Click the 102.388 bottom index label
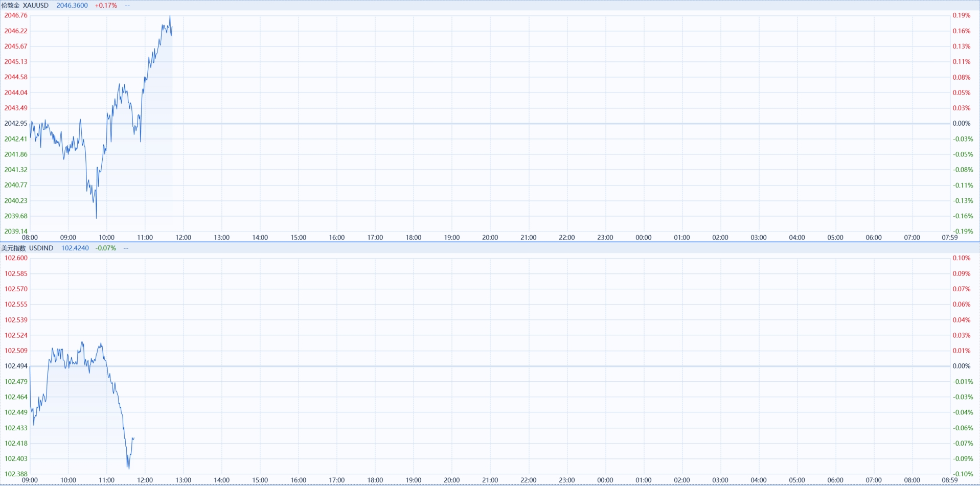Screen dimensions: 980x486 coord(16,474)
